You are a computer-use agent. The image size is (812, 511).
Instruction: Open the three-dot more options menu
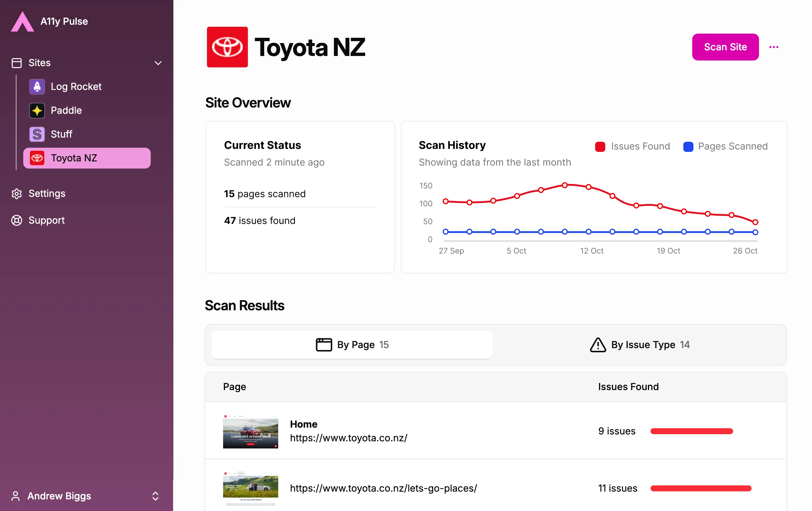774,47
